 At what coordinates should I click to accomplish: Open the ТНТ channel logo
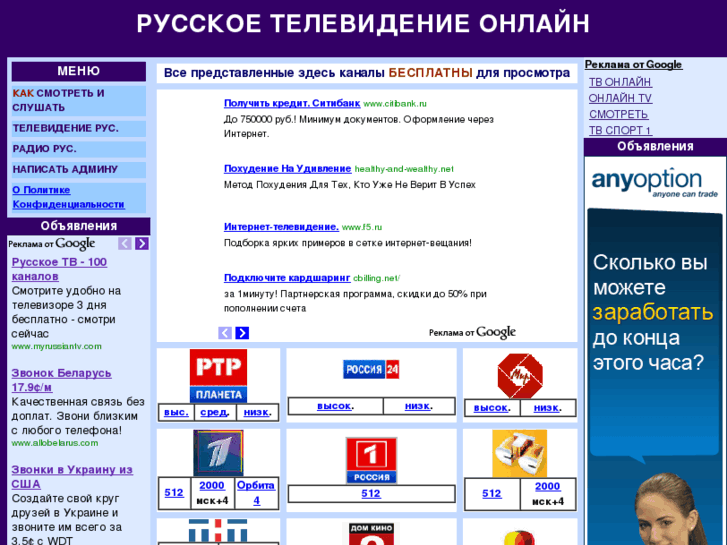[218, 531]
